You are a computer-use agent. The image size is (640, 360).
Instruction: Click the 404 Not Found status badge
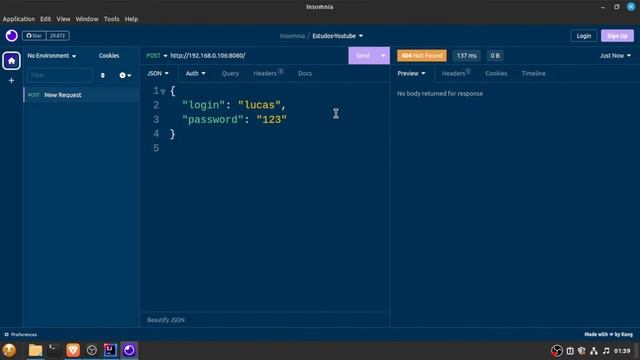(x=422, y=56)
